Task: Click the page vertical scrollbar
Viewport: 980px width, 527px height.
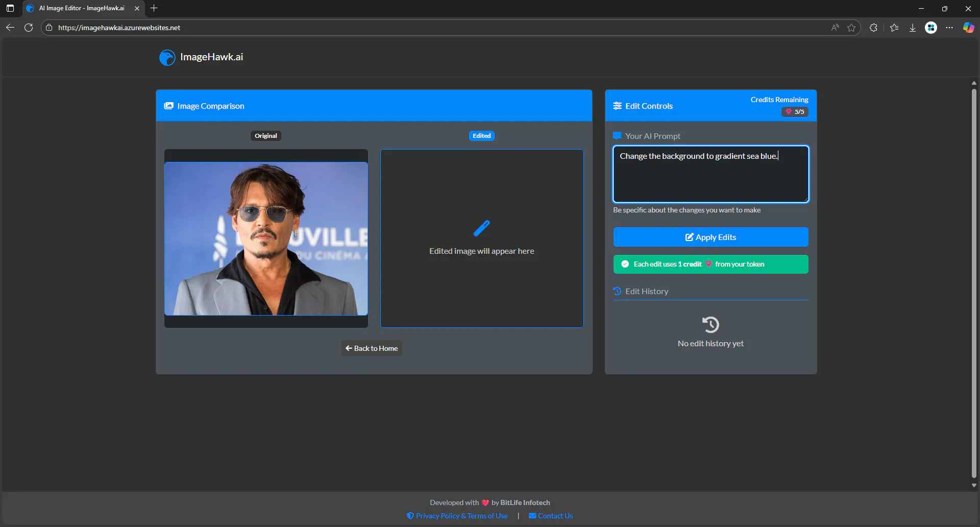Action: pyautogui.click(x=974, y=283)
